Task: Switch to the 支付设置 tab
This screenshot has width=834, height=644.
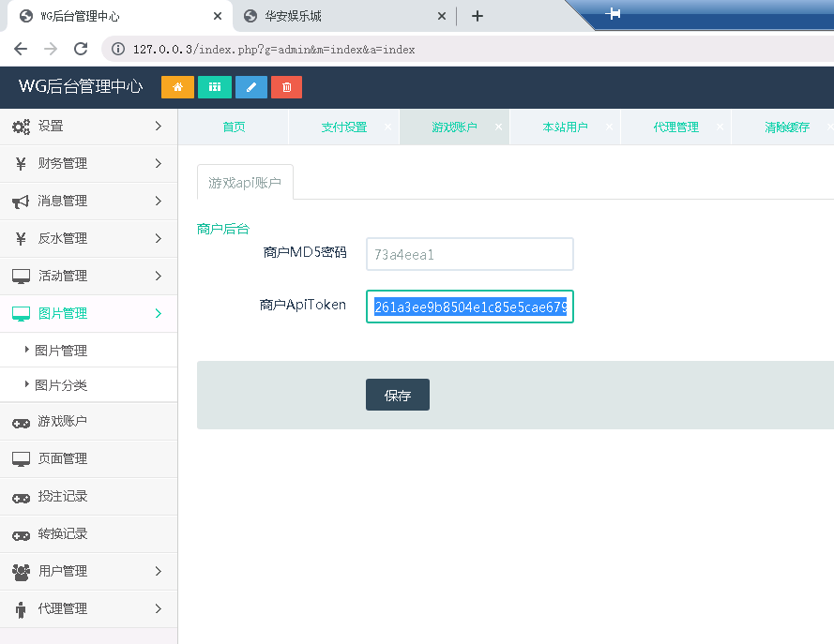Action: [344, 126]
